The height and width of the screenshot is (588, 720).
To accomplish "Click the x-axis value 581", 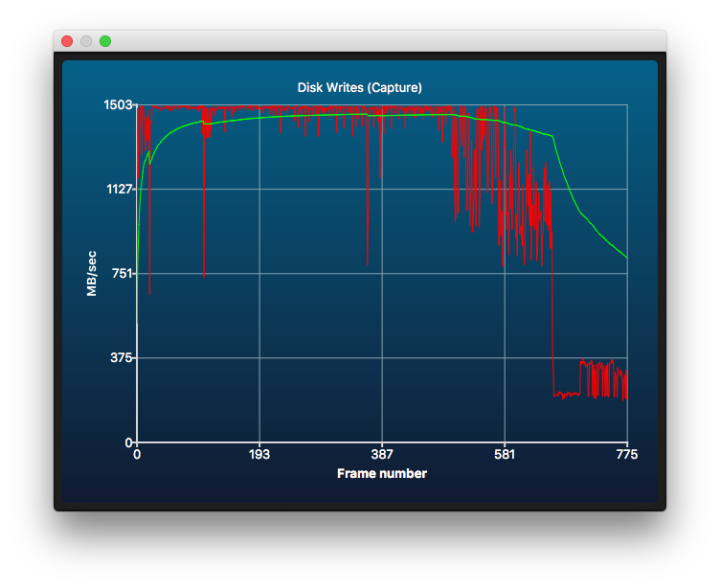I will coord(505,455).
